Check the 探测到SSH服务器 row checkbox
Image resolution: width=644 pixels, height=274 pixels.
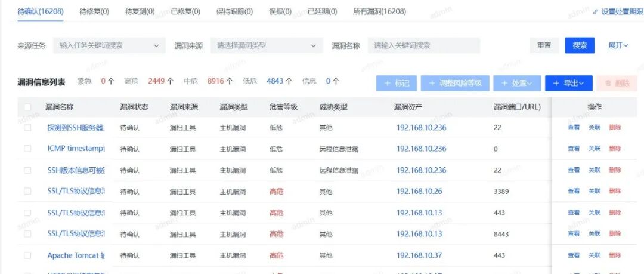[27, 128]
